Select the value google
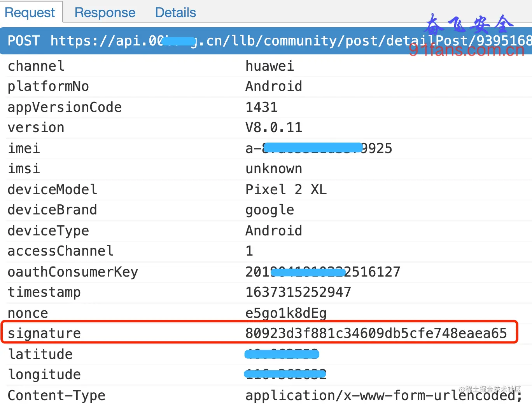Screen dimensions: 532x404 tap(269, 210)
